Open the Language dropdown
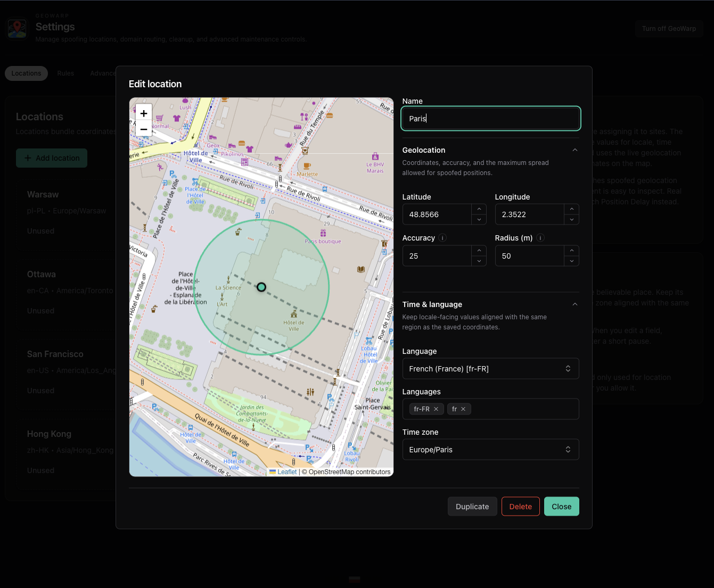Viewport: 714px width, 588px height. click(x=490, y=368)
